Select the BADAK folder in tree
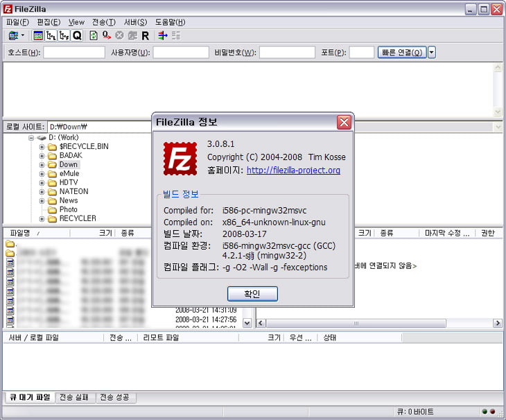The height and width of the screenshot is (420, 506). coord(71,155)
